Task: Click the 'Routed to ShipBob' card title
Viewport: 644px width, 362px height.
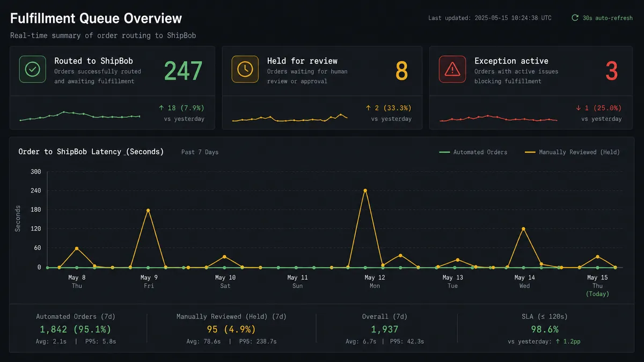Action: click(x=93, y=61)
